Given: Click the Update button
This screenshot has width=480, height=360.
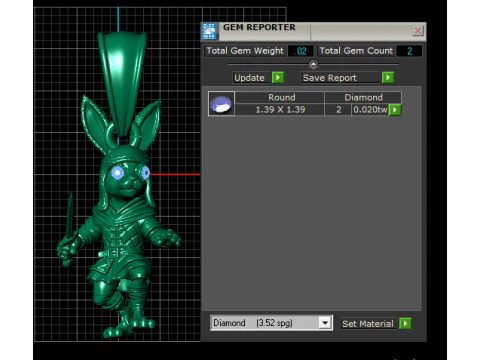Looking at the screenshot, I should (x=250, y=78).
